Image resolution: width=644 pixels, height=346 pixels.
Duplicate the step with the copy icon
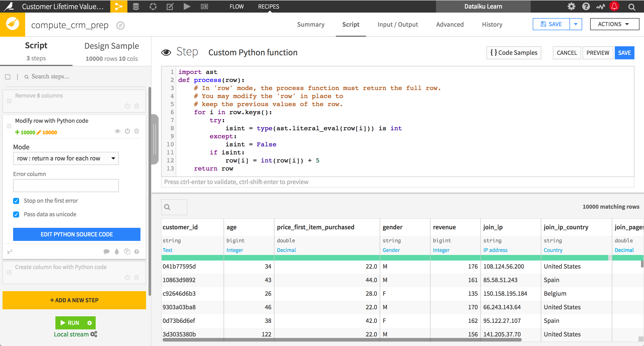pos(127,251)
